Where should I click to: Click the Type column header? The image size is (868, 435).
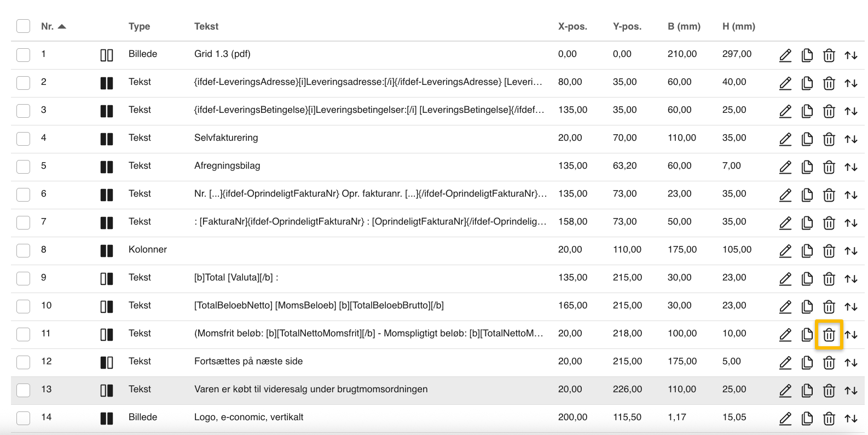tap(139, 26)
